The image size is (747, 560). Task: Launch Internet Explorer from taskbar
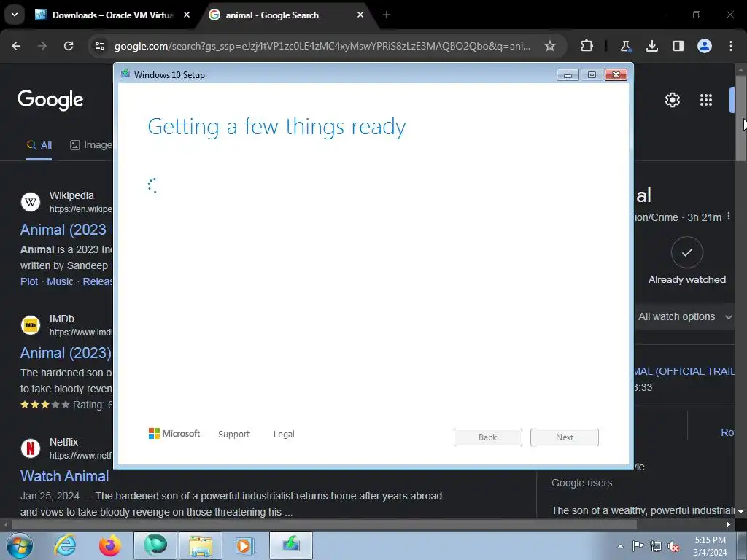(65, 545)
